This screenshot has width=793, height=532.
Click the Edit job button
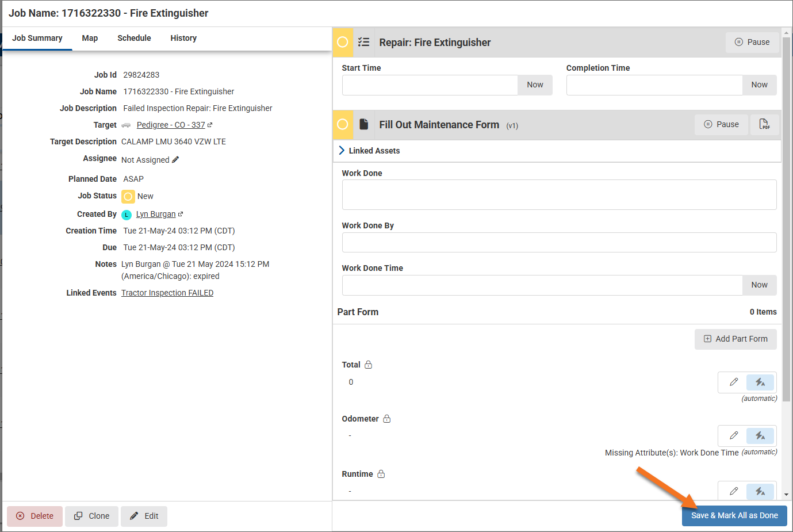(144, 516)
